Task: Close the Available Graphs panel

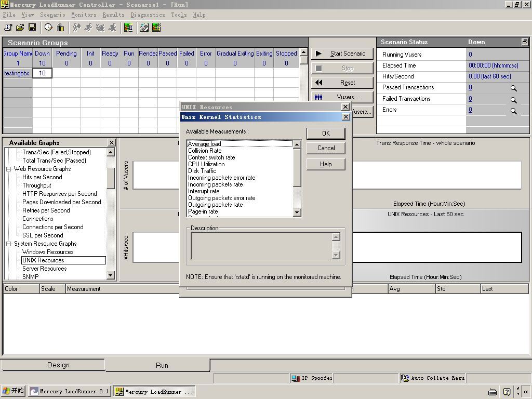Action: tap(111, 143)
